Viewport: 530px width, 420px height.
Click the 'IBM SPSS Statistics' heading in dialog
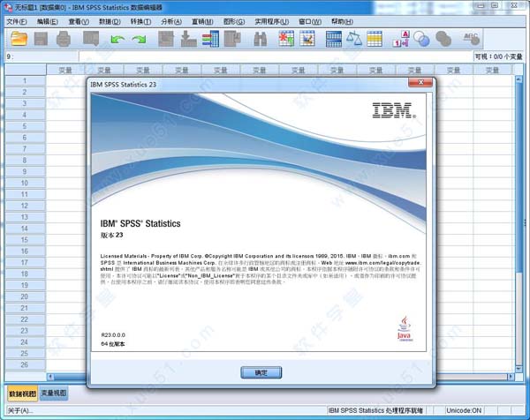point(140,223)
